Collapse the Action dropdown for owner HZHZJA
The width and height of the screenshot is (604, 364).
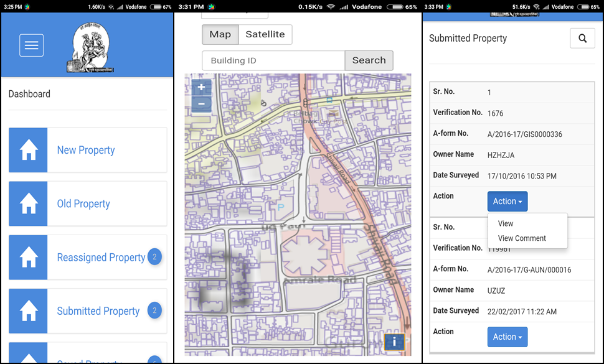click(x=507, y=201)
